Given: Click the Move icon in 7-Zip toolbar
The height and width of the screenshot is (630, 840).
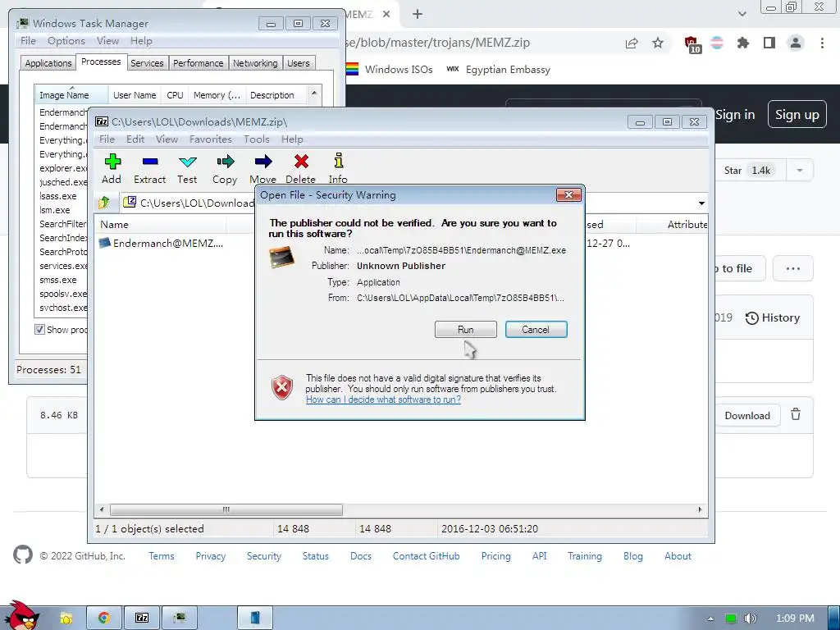Looking at the screenshot, I should pyautogui.click(x=262, y=162).
